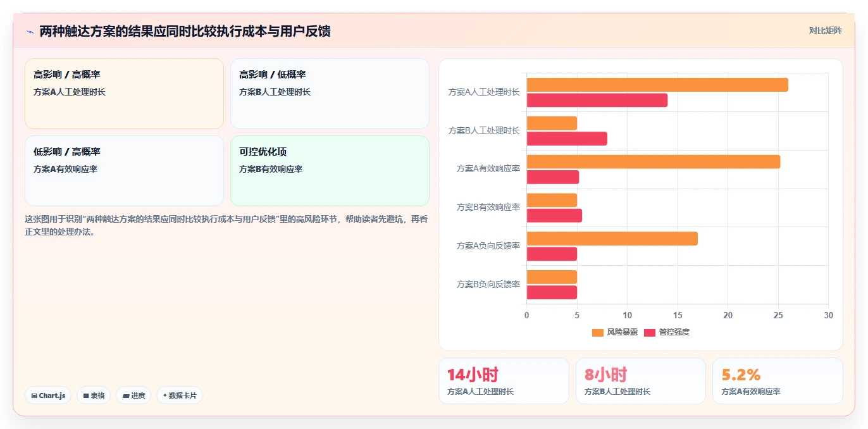Open the 低影响 / 高概率 card
The width and height of the screenshot is (868, 429).
pos(124,171)
